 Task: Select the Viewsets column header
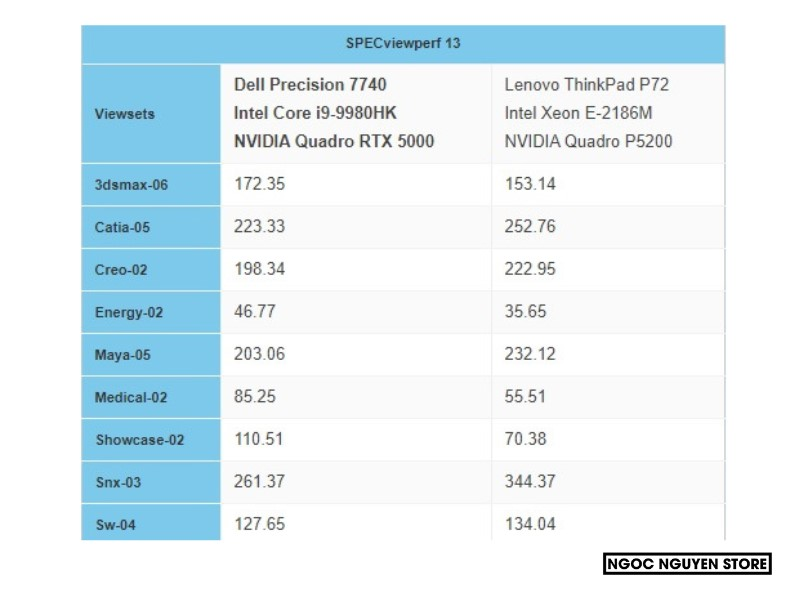coord(125,114)
